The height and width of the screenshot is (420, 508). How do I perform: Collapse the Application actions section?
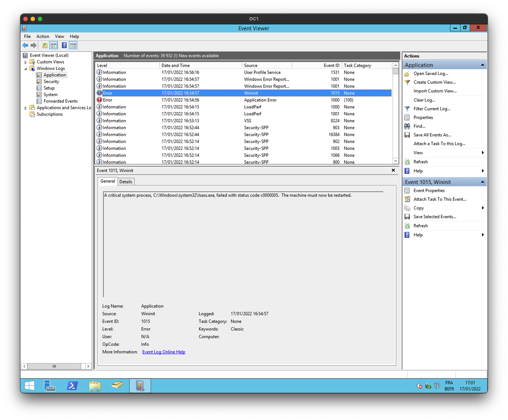coord(483,65)
